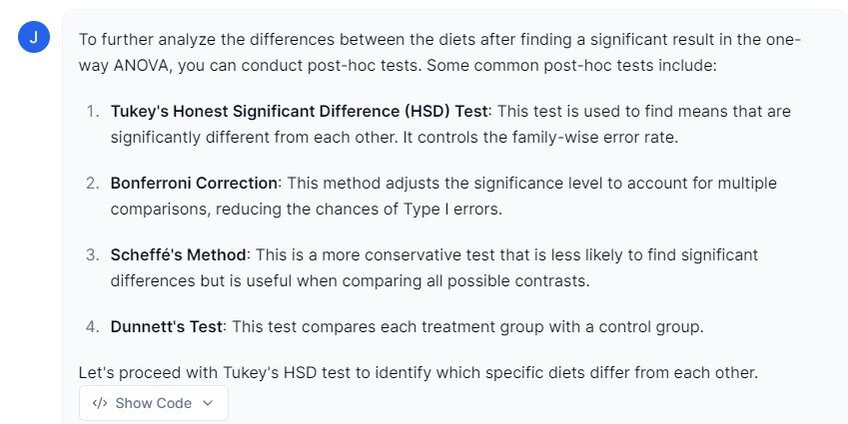The width and height of the screenshot is (848, 424).
Task: Click the code brackets icon beside Show Code
Action: pos(99,403)
